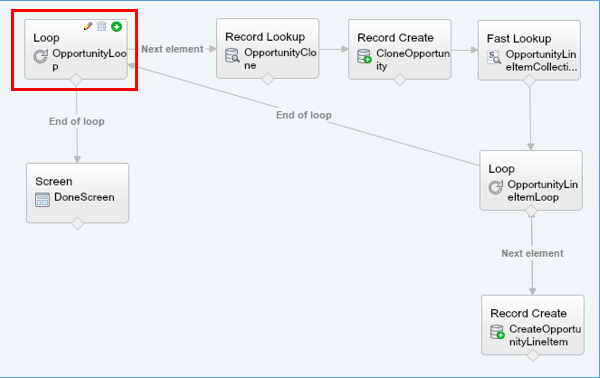
Task: Select the Record Lookup OpportunityClone element
Action: pos(267,49)
